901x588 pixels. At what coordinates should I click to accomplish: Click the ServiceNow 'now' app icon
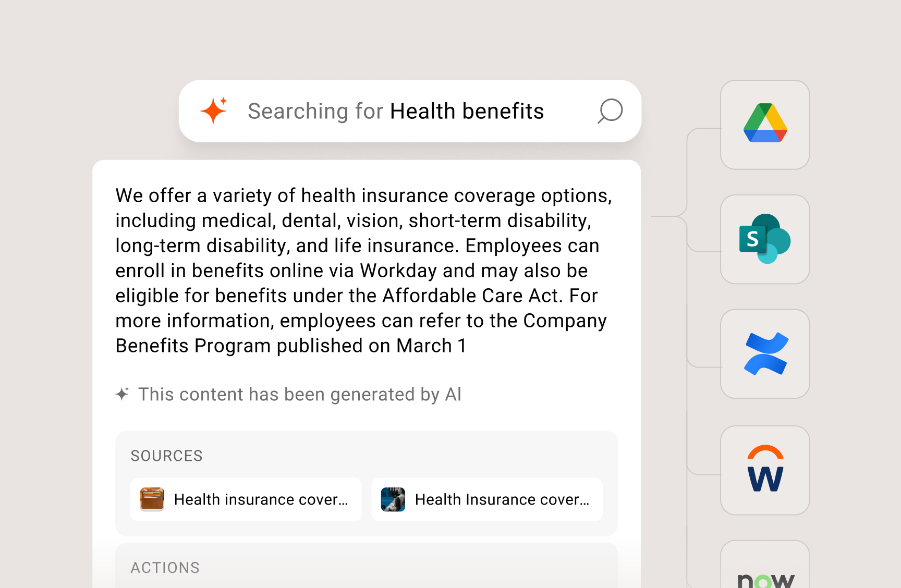[764, 576]
